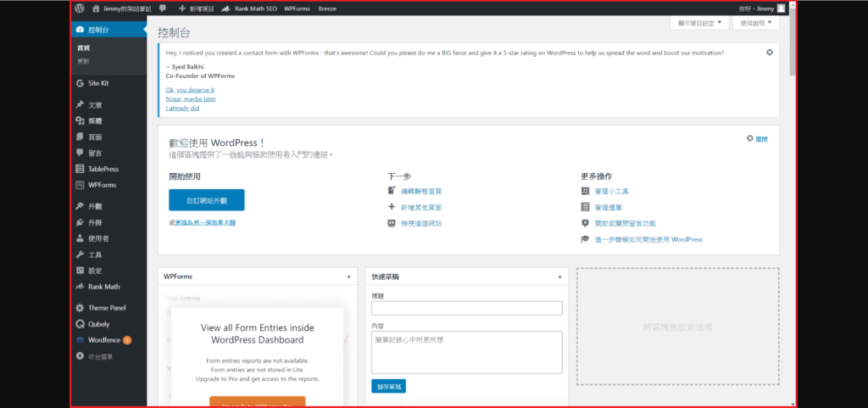Open 媒體 media library icon

click(x=80, y=120)
